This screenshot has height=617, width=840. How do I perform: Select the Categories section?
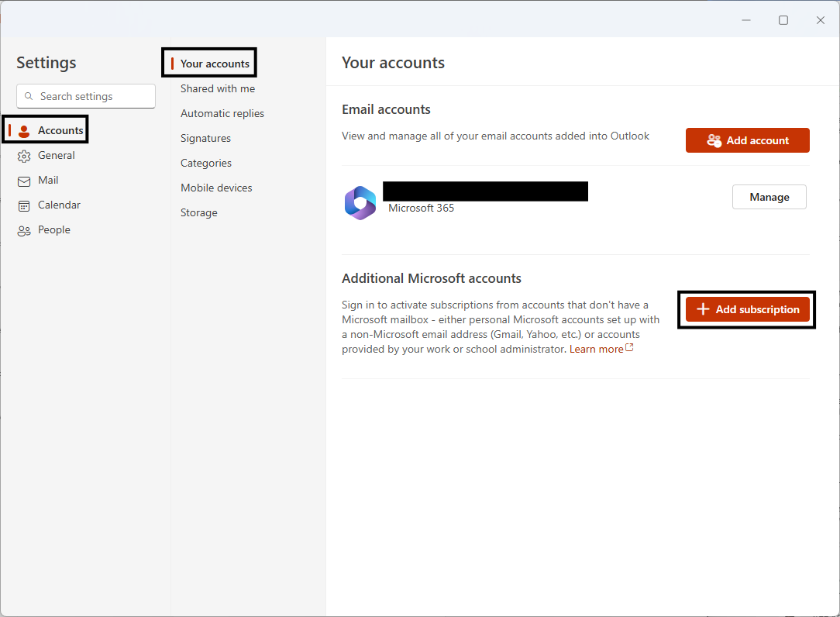[206, 163]
